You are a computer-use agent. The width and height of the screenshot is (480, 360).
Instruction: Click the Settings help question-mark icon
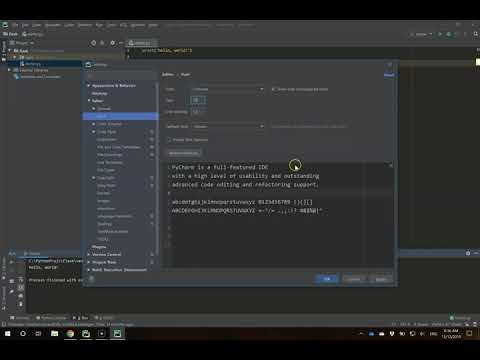91,279
